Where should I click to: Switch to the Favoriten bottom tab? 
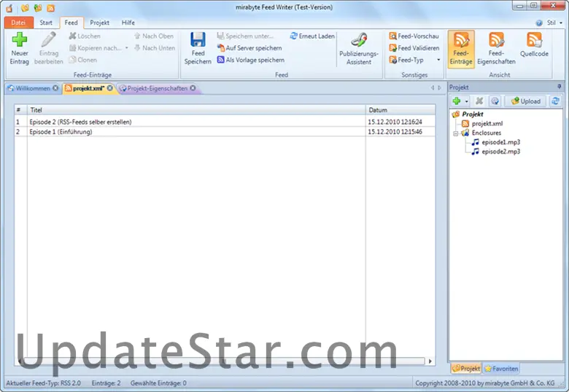tap(501, 369)
